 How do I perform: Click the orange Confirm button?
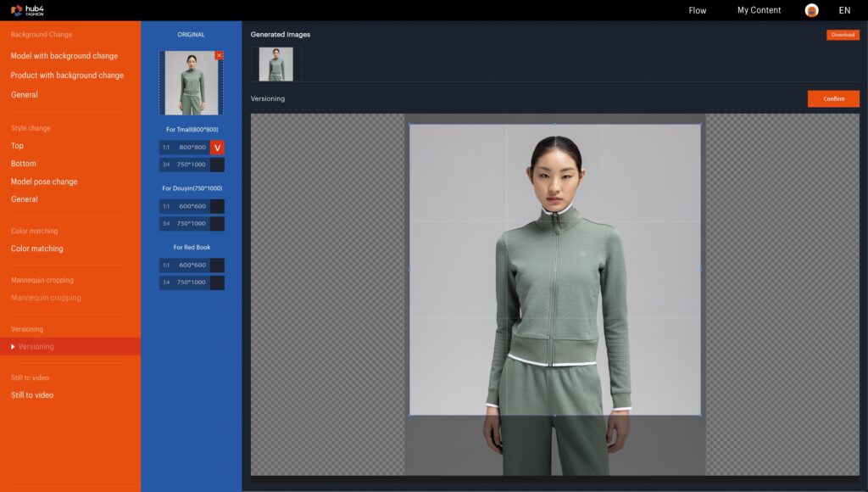pyautogui.click(x=833, y=98)
